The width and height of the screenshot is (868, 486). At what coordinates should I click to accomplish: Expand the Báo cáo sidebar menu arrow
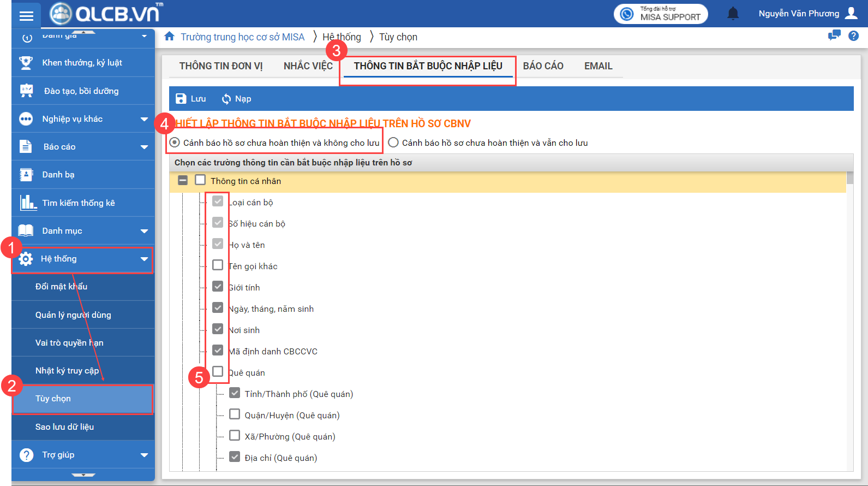tap(144, 147)
